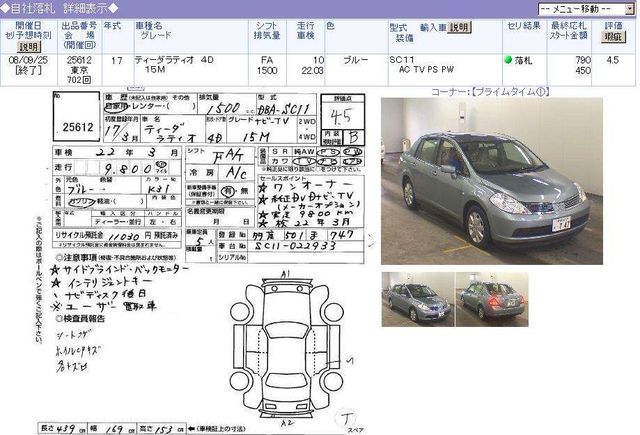This screenshot has width=640, height=435.
Task: Click the 1500 displacement cell
Action: tap(267, 70)
